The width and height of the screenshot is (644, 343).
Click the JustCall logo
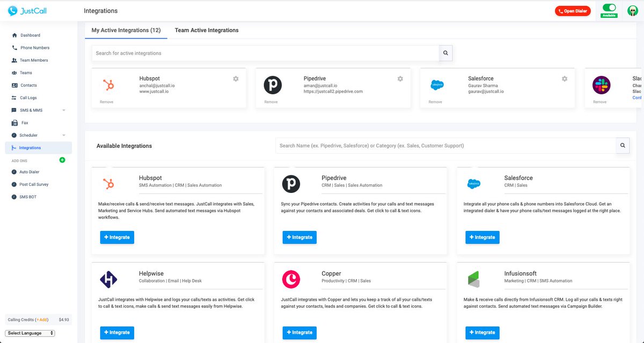(27, 11)
